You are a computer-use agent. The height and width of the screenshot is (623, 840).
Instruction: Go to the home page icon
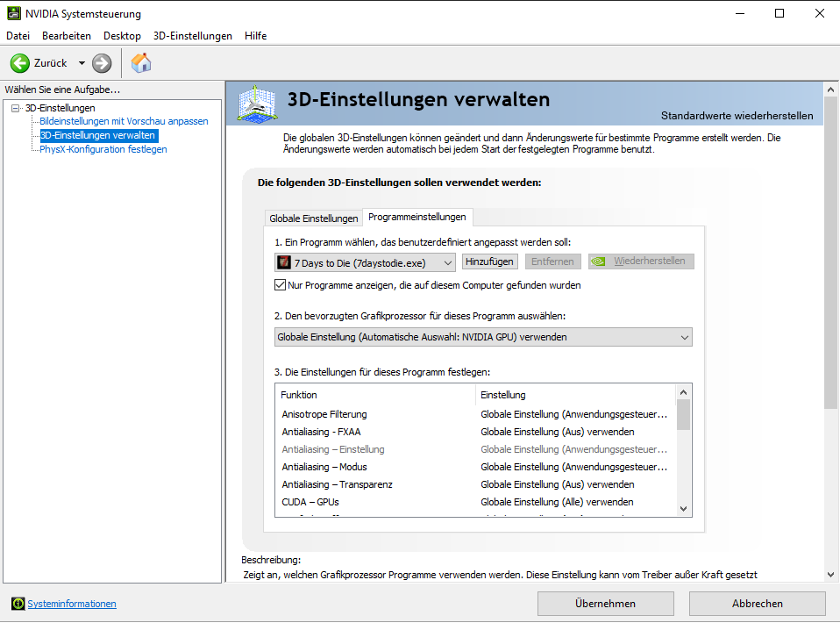click(x=141, y=63)
